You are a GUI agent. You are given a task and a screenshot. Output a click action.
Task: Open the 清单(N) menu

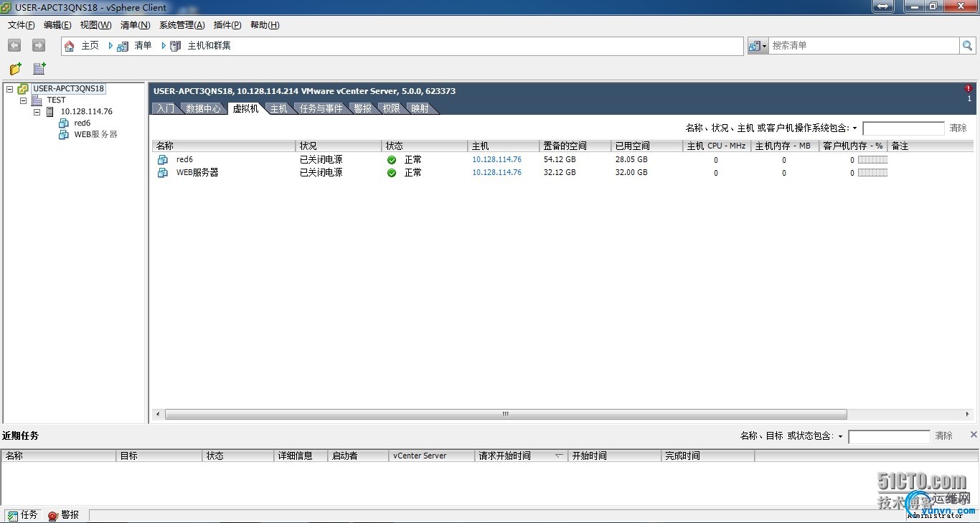coord(135,25)
